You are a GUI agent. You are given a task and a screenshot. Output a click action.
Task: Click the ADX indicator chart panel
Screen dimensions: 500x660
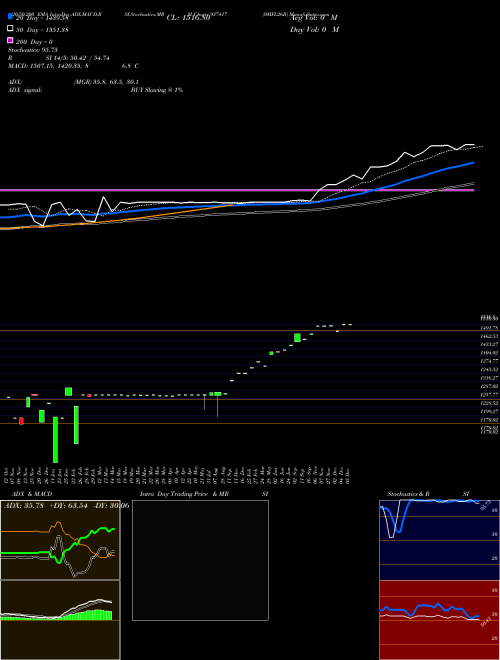60,540
